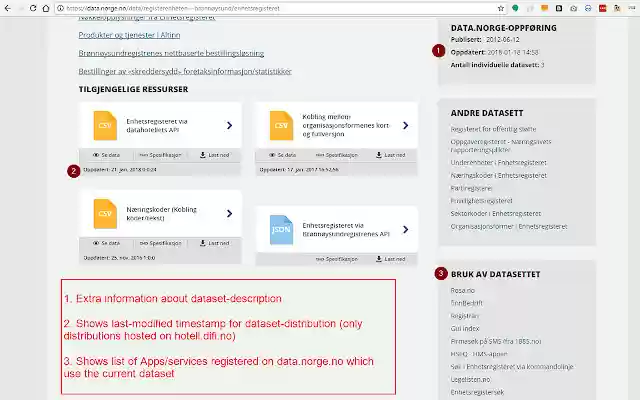
Task: Go back using the browser back arrow
Action: coord(7,8)
